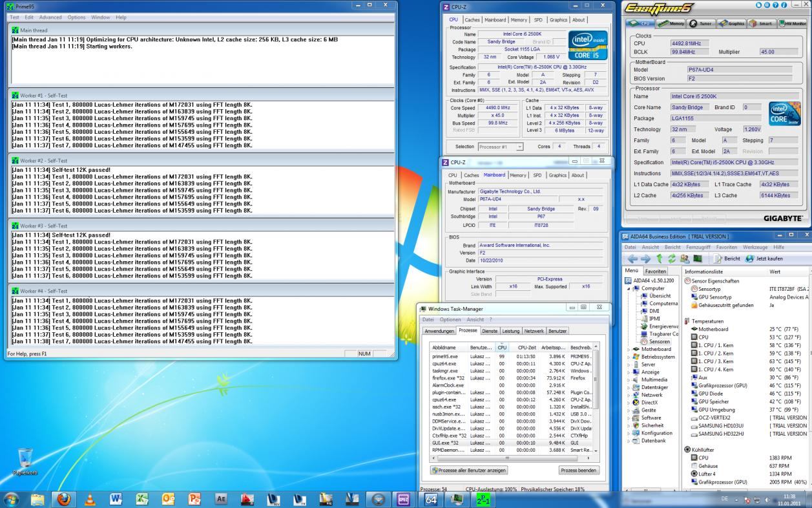812x508 pixels.
Task: Open Fernzugriff menu in AIDA64
Action: (x=699, y=247)
